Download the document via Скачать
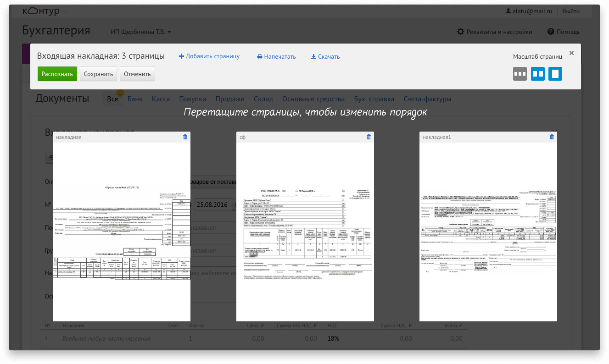The height and width of the screenshot is (364, 609). coord(325,57)
